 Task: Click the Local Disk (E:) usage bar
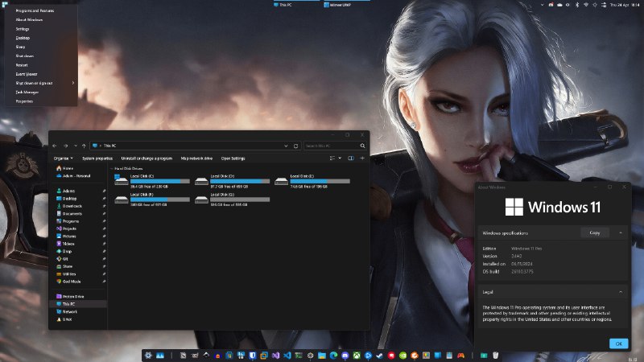(320, 181)
